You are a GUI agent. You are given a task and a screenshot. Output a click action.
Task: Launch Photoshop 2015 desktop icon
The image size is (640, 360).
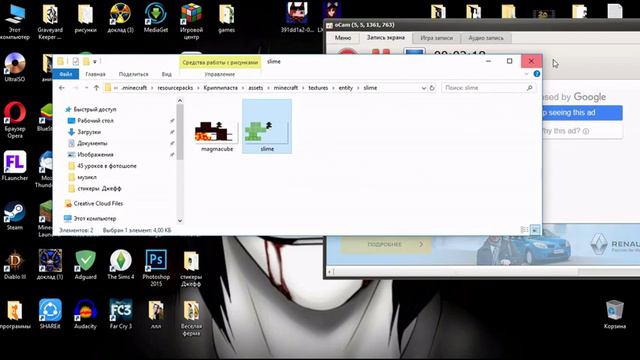coord(156,268)
